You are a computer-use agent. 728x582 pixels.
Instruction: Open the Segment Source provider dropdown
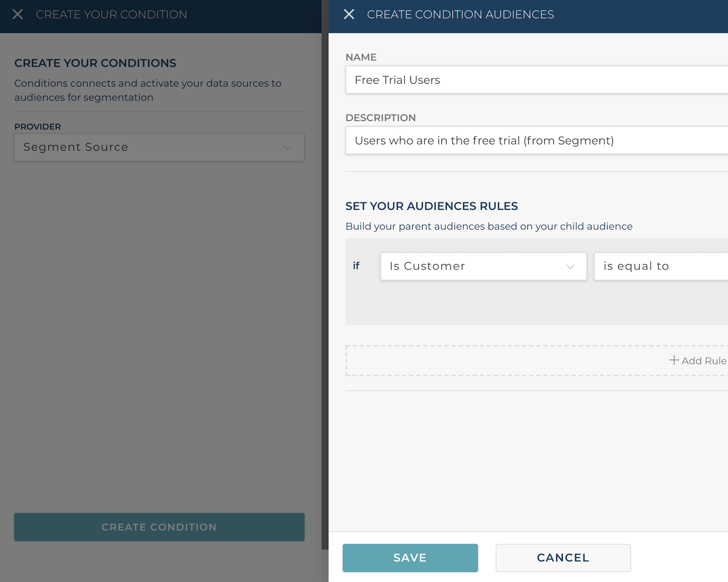(x=159, y=147)
